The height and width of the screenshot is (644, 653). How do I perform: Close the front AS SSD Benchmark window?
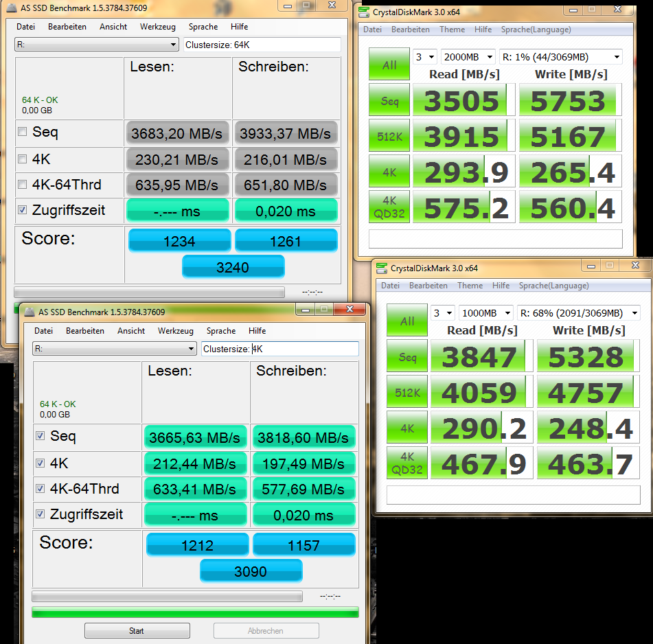350,309
